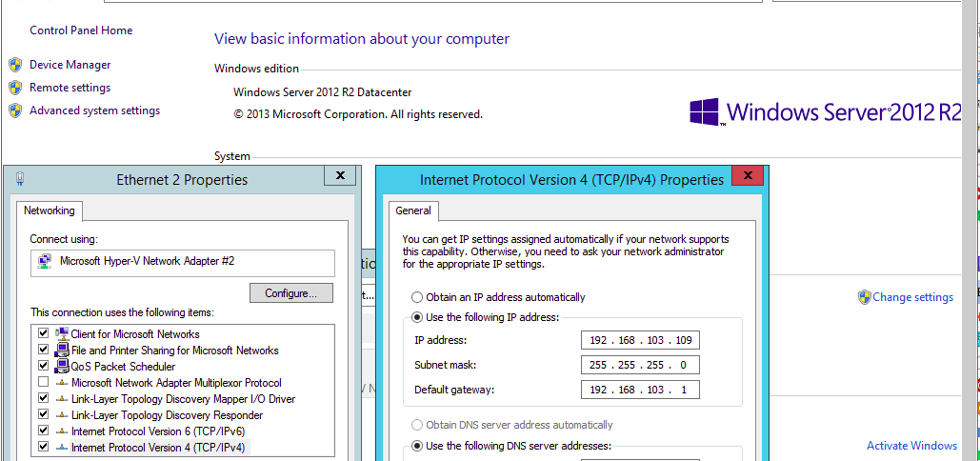Uncheck Client for Microsoft Networks
The width and height of the screenshot is (980, 461).
43,333
